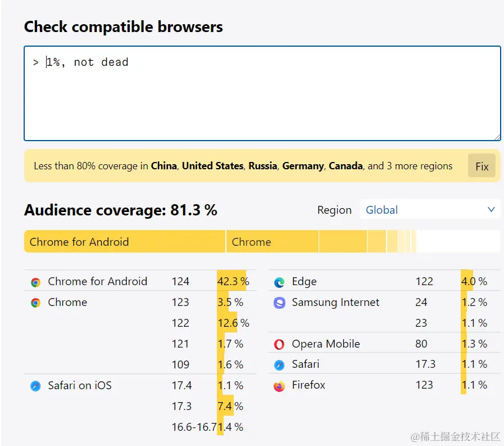Click the Firefox browser icon
The width and height of the screenshot is (504, 446).
point(279,386)
